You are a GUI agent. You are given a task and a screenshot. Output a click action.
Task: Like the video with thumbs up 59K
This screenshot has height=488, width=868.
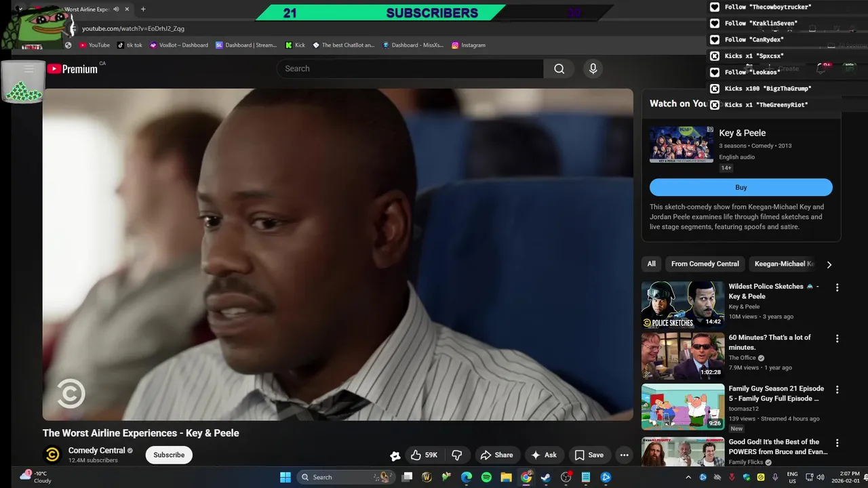pos(424,455)
